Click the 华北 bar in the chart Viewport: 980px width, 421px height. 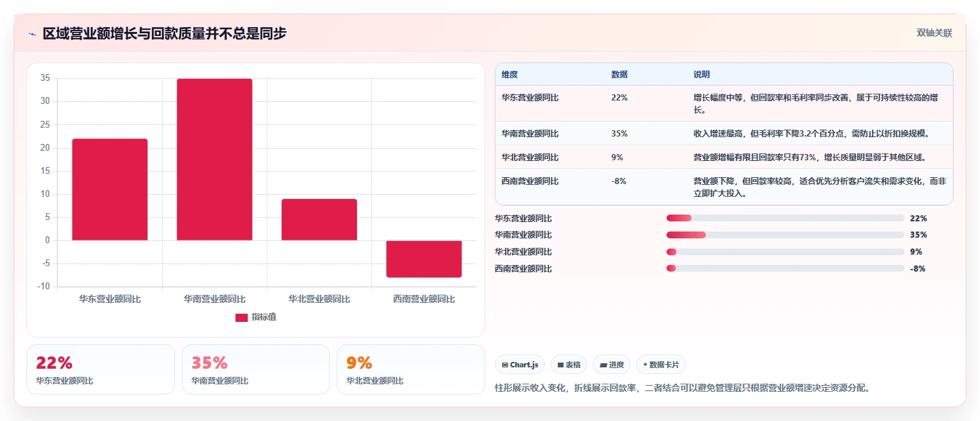(x=319, y=219)
